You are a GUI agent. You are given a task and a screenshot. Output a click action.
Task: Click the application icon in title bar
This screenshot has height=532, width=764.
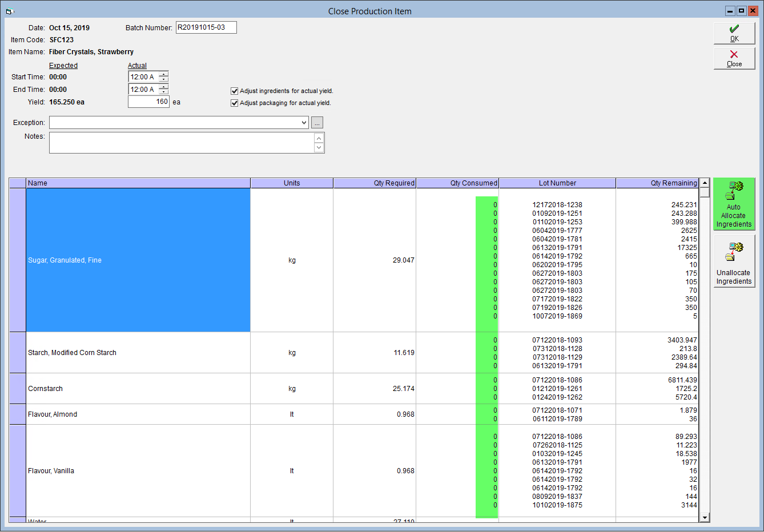coord(9,11)
